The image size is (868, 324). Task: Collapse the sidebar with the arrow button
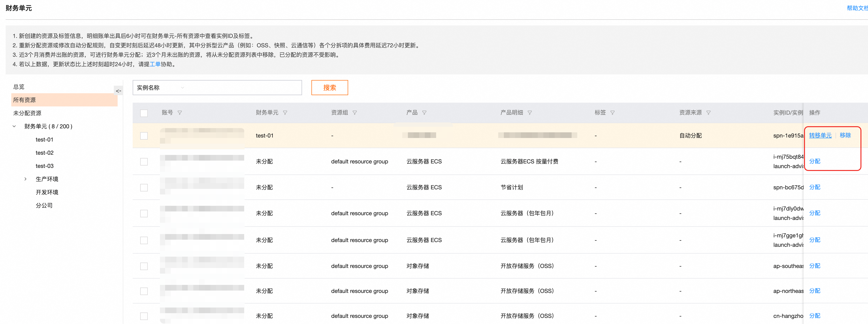click(x=118, y=91)
